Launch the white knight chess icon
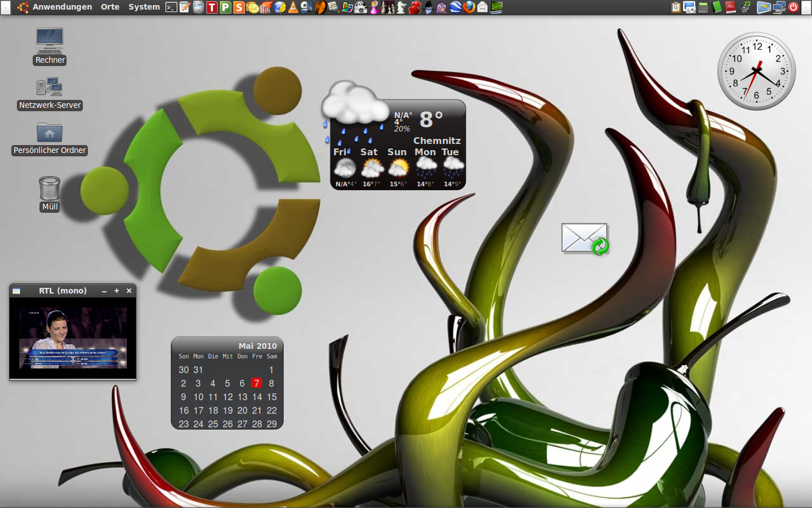The image size is (812, 508). tap(401, 7)
